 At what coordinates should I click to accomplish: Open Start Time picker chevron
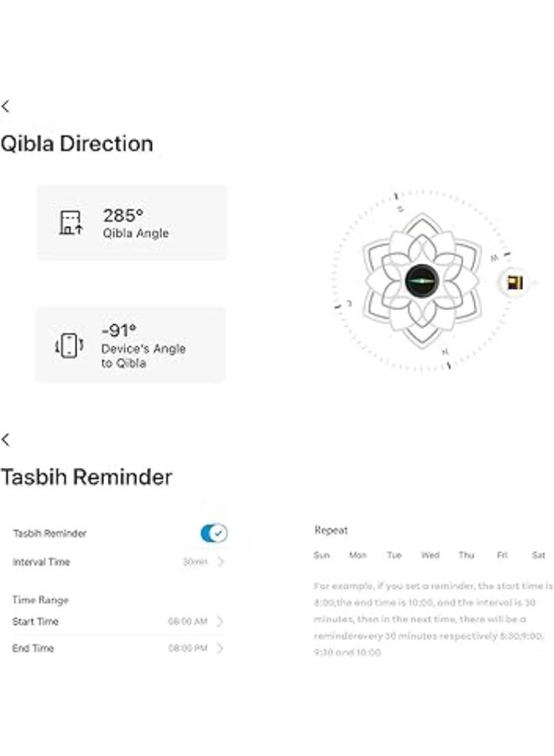click(220, 622)
